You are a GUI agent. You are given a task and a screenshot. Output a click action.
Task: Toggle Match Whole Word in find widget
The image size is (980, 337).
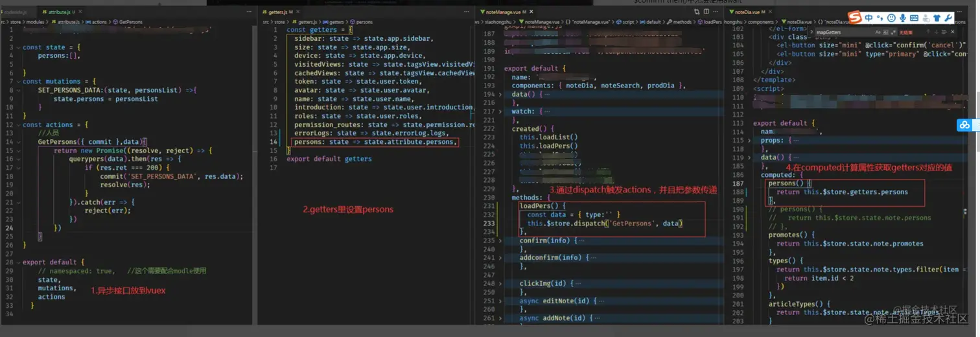pos(885,32)
